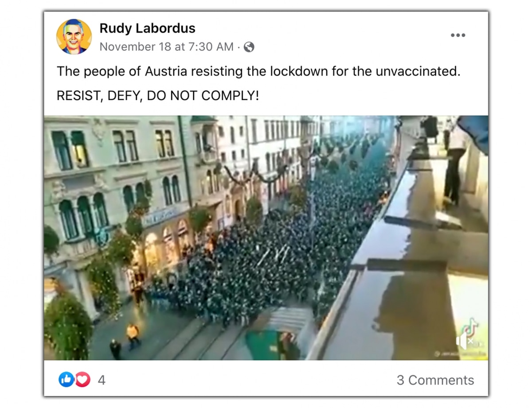Open the reactions count showing 4

[x=102, y=380]
